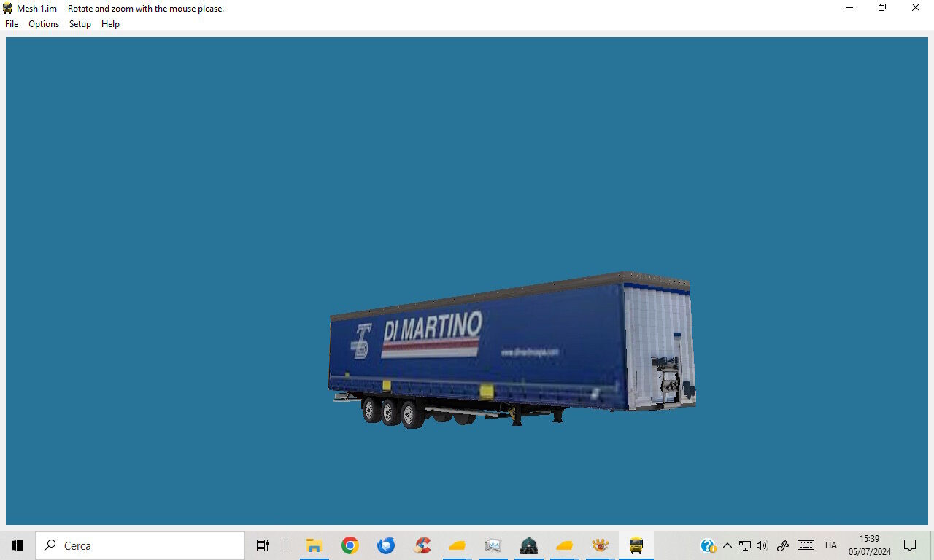Open Task View from the taskbar
The height and width of the screenshot is (560, 934).
coord(263,545)
